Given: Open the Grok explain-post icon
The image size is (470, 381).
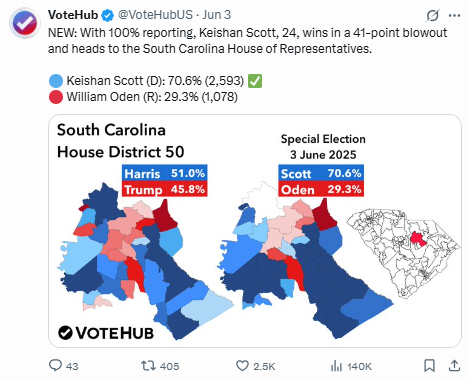Looking at the screenshot, I should pyautogui.click(x=433, y=15).
